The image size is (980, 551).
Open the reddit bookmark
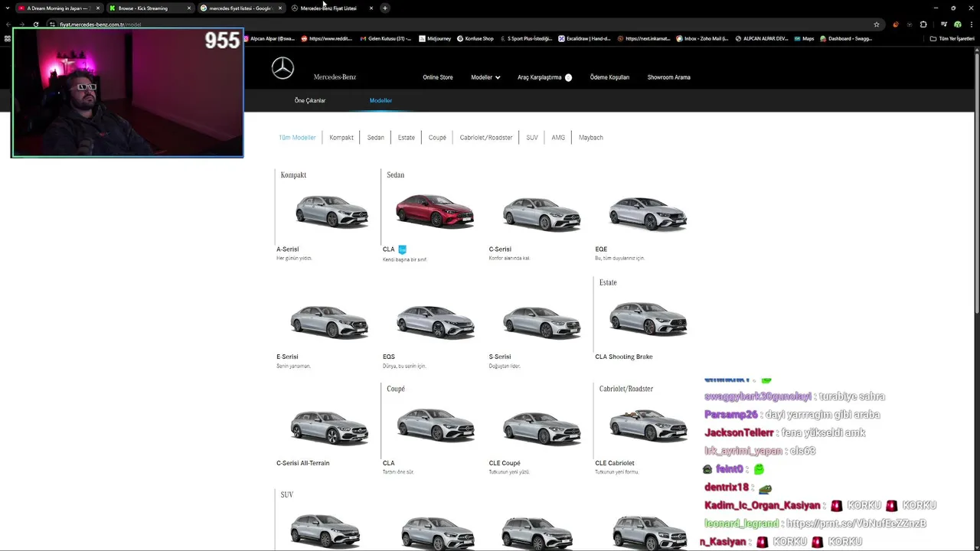[x=327, y=38]
